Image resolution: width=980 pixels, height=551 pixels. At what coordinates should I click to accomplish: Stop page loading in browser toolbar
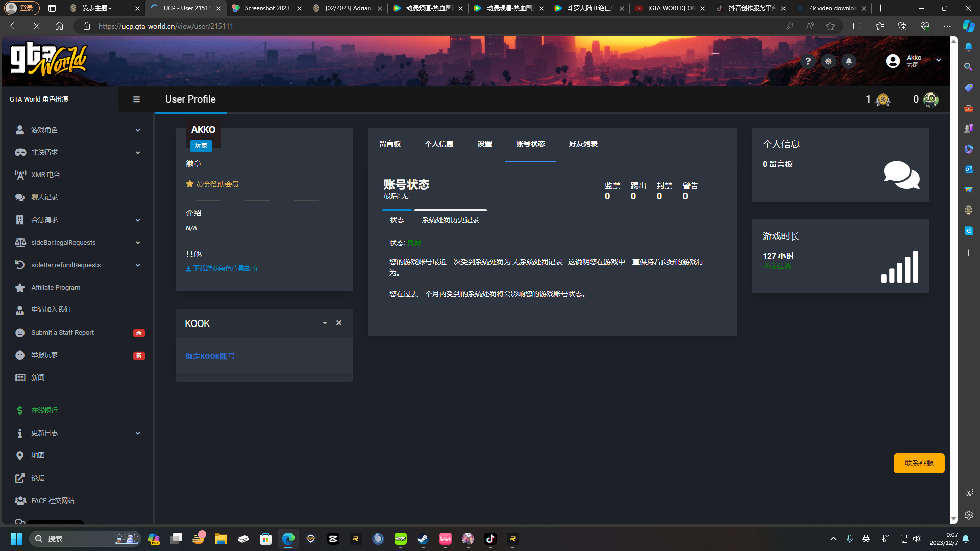tap(37, 26)
